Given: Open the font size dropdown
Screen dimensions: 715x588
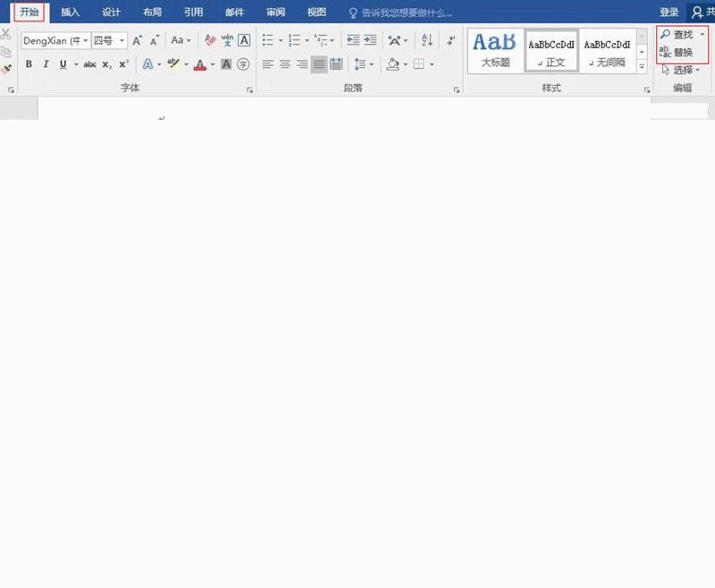Looking at the screenshot, I should (122, 40).
